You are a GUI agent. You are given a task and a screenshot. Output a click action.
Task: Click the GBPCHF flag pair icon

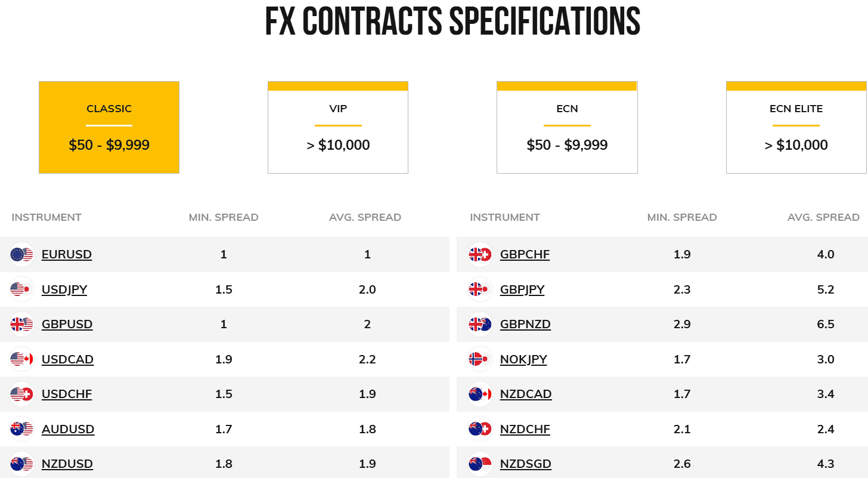click(480, 255)
